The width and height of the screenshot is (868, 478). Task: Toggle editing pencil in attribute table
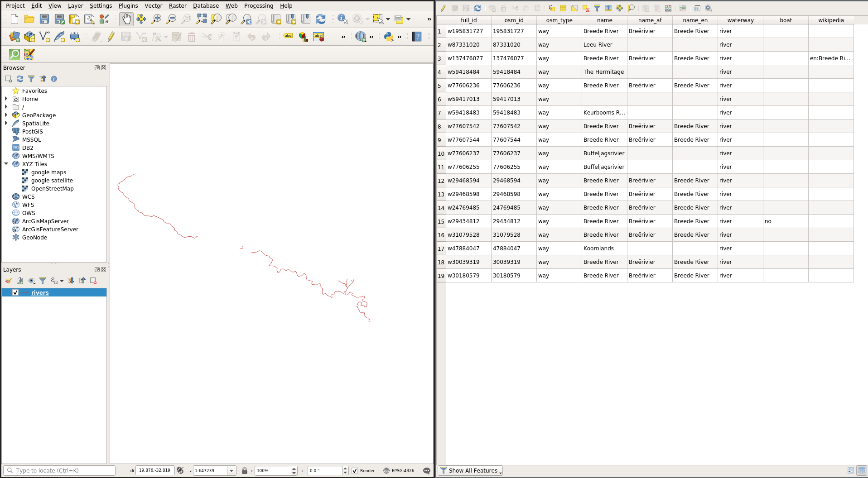443,8
